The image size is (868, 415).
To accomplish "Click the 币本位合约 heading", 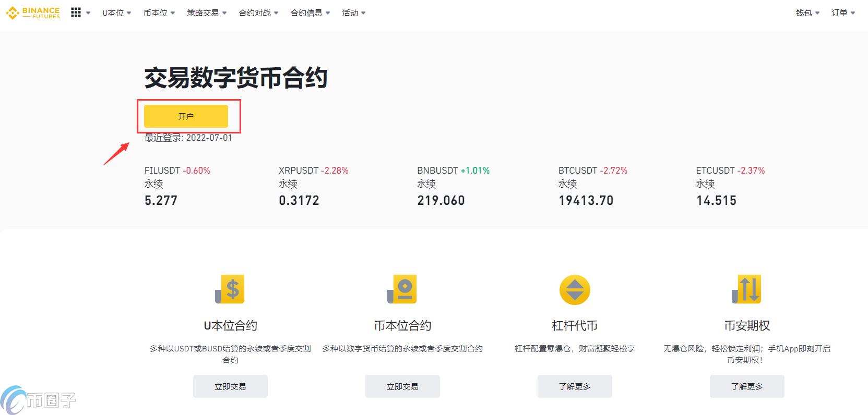I will [x=402, y=326].
